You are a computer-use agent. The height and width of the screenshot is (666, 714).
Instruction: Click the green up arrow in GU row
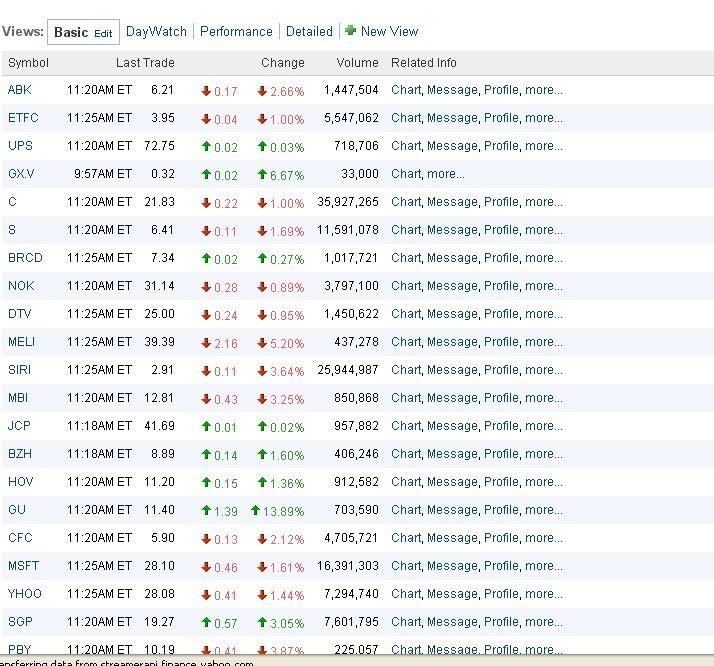[206, 510]
